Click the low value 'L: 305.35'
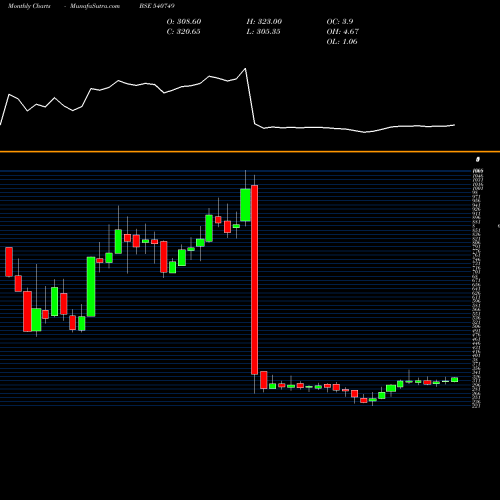 [x=264, y=32]
